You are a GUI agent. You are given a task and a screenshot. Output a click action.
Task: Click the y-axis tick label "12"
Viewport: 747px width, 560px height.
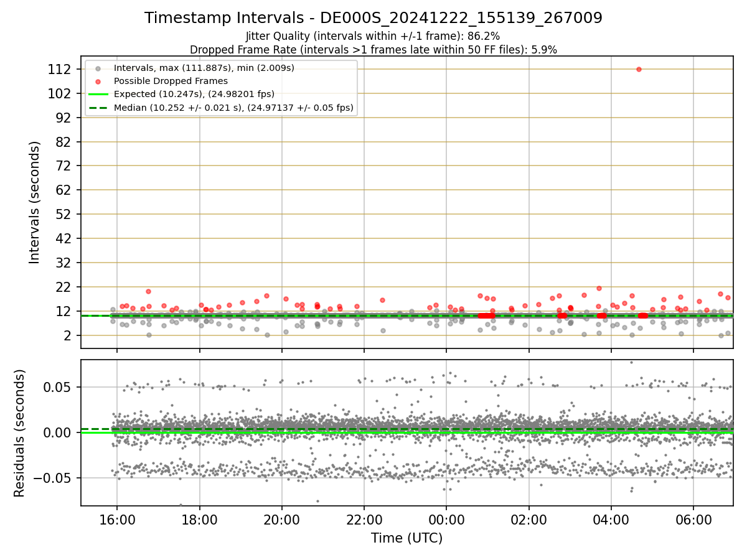coord(63,312)
